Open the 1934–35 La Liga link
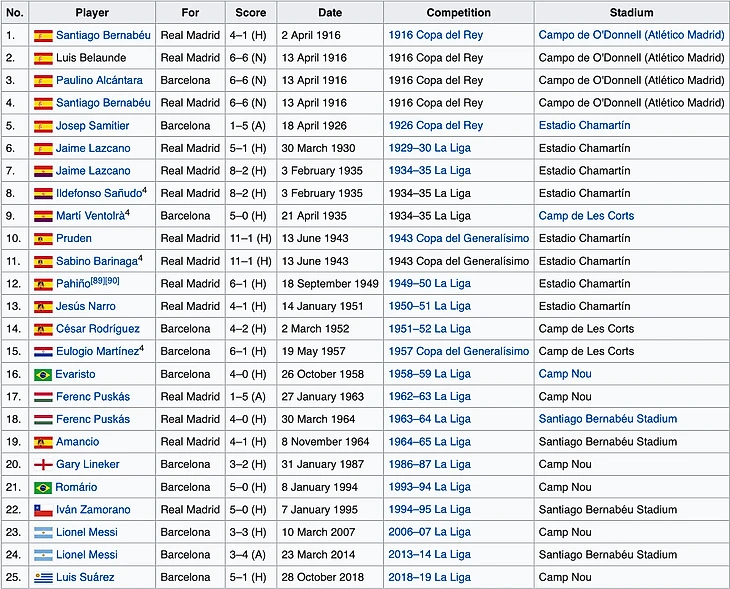 tap(430, 171)
